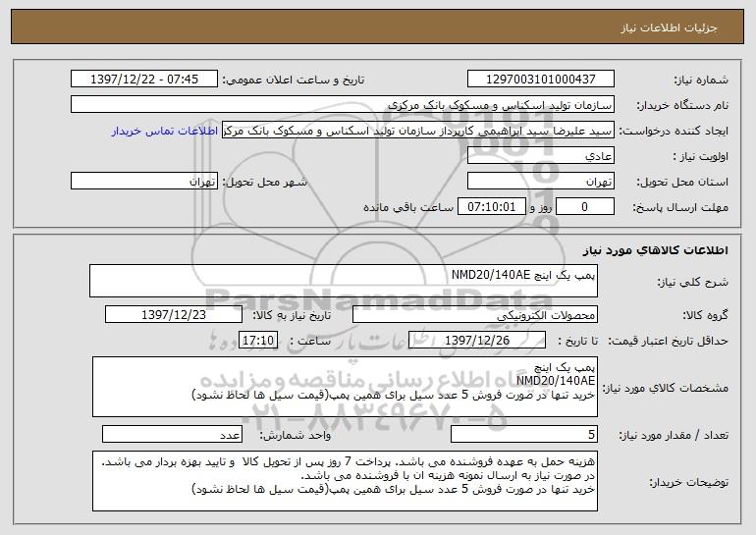Click the شهر محل تحویل label
The image size is (756, 535).
(x=264, y=183)
